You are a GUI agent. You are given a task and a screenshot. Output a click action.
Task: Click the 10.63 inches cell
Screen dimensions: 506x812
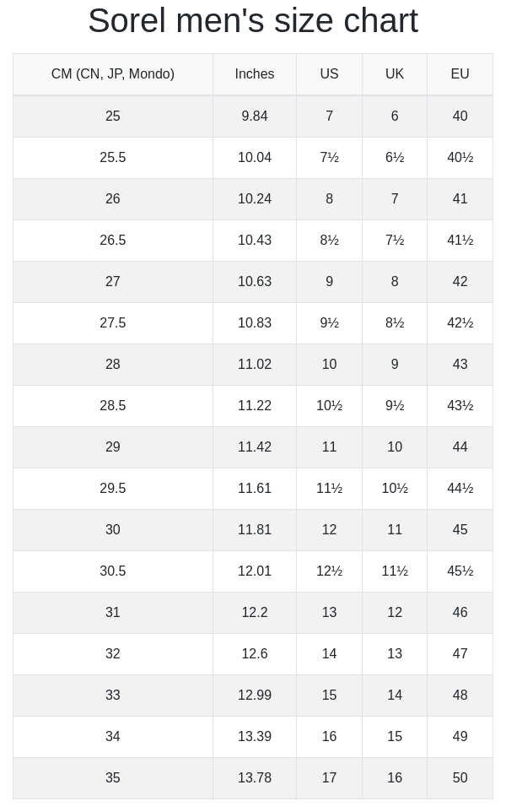(255, 282)
